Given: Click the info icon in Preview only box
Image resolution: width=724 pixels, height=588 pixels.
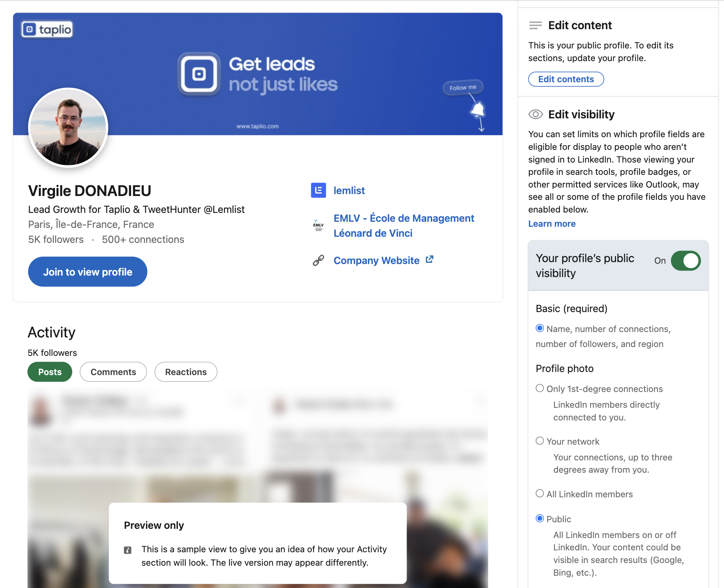Looking at the screenshot, I should pyautogui.click(x=128, y=550).
